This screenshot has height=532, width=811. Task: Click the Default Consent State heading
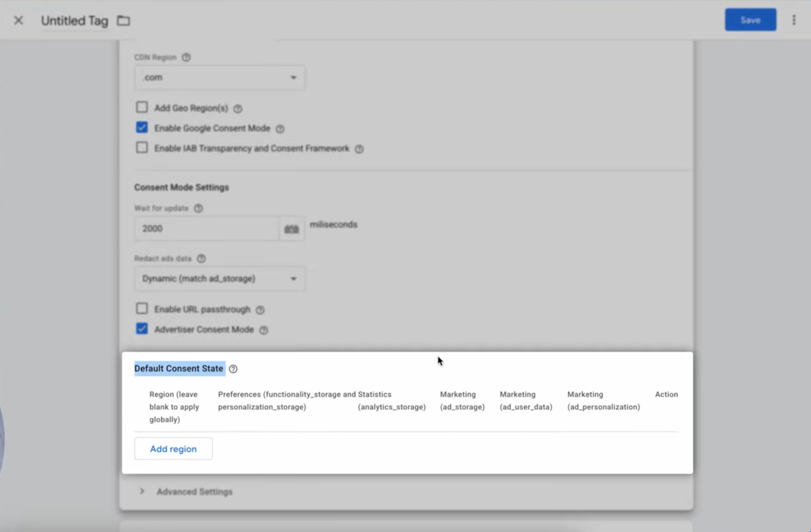point(179,368)
